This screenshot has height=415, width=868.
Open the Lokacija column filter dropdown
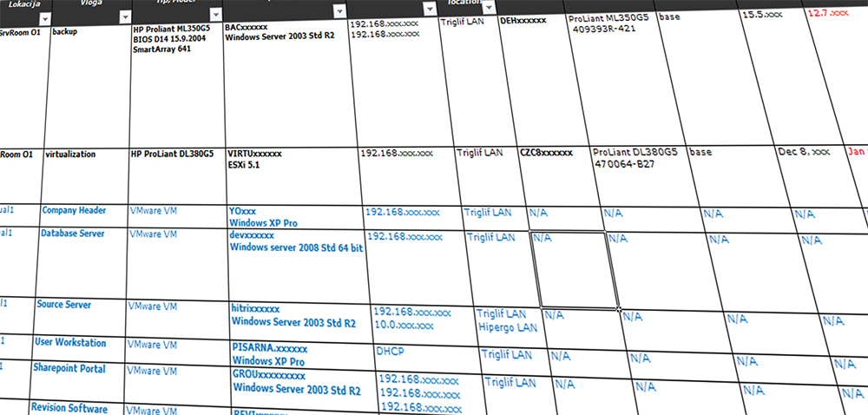coord(45,18)
